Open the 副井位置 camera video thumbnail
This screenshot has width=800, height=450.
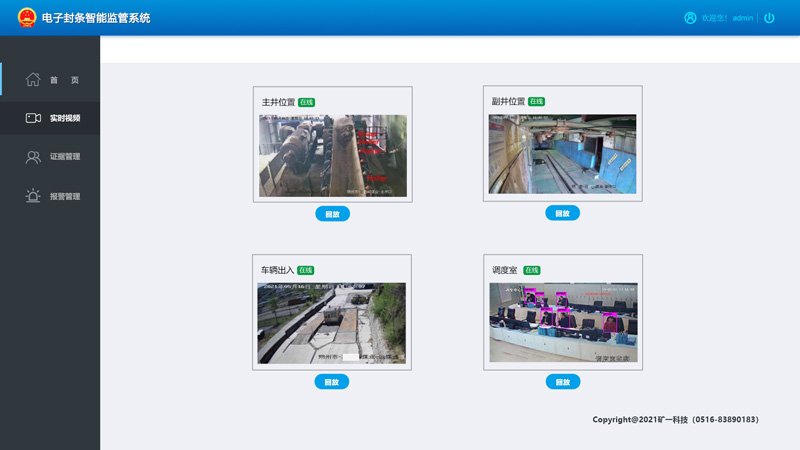click(562, 154)
